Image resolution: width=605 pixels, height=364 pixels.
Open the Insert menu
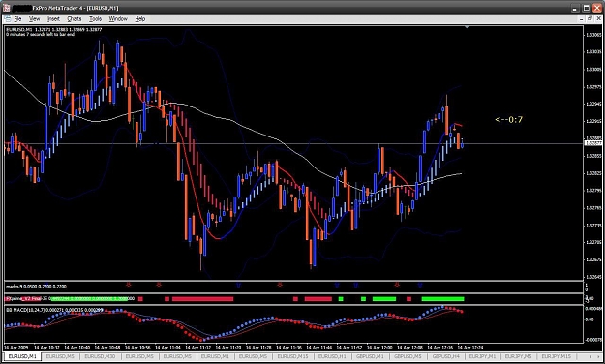coord(53,19)
